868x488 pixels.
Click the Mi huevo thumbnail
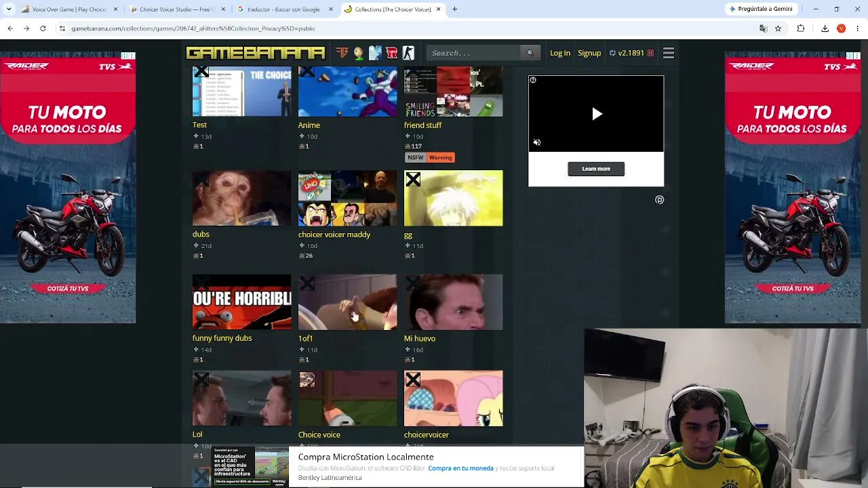(x=454, y=302)
